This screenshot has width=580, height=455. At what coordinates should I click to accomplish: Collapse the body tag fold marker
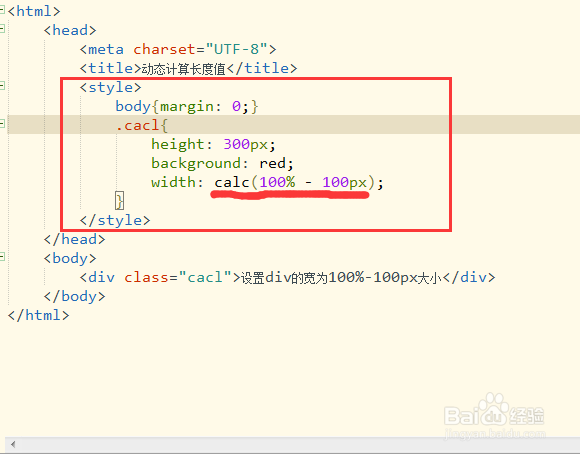point(2,256)
